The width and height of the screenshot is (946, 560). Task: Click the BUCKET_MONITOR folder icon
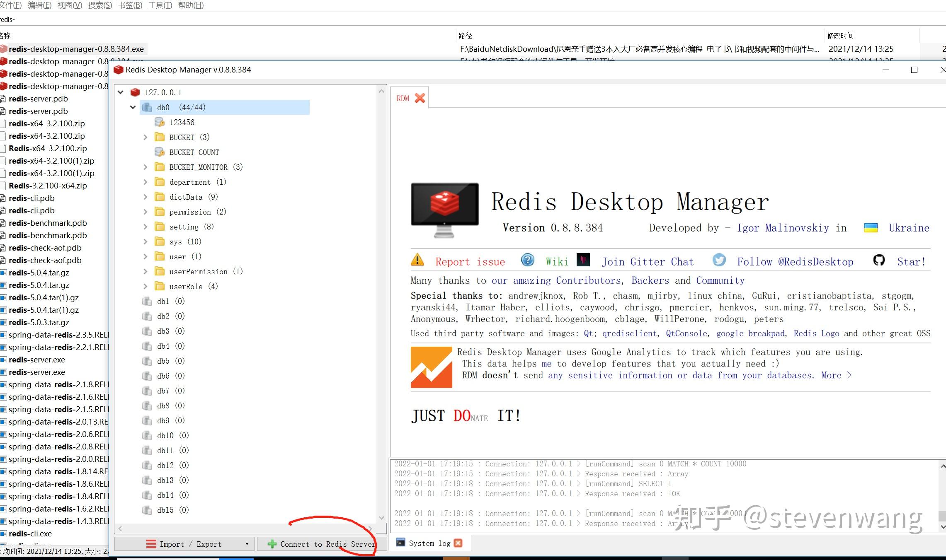coord(159,167)
